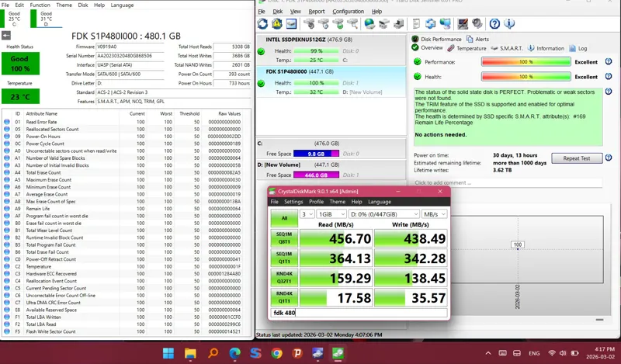
Task: Click the refresh icon in Hard Disk Sentinel toolbar
Action: [x=262, y=24]
